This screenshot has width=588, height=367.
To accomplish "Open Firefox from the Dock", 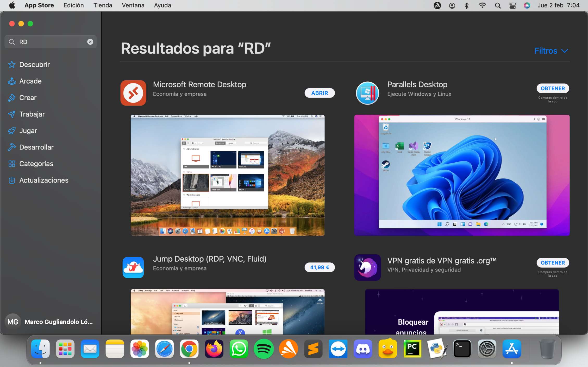I will [x=214, y=349].
